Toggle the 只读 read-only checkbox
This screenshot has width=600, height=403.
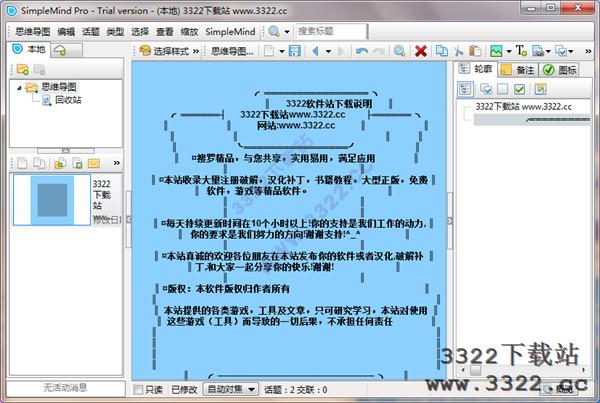(138, 390)
